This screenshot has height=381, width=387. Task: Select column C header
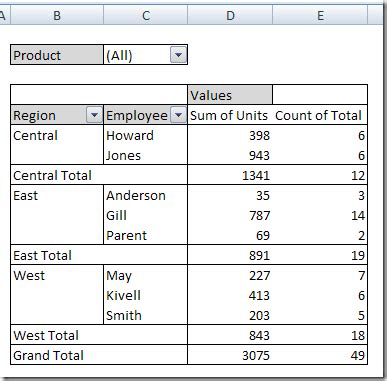146,15
